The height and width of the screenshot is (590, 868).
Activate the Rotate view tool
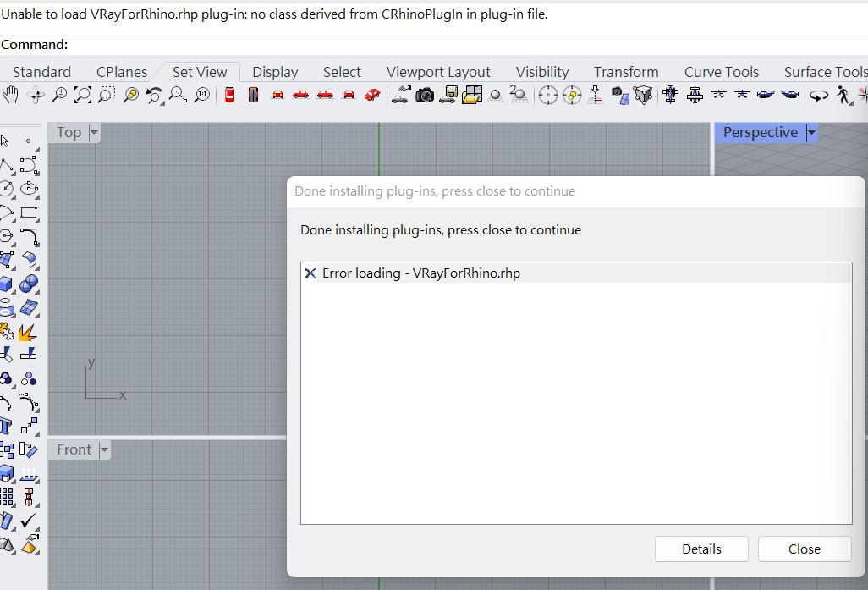[36, 95]
